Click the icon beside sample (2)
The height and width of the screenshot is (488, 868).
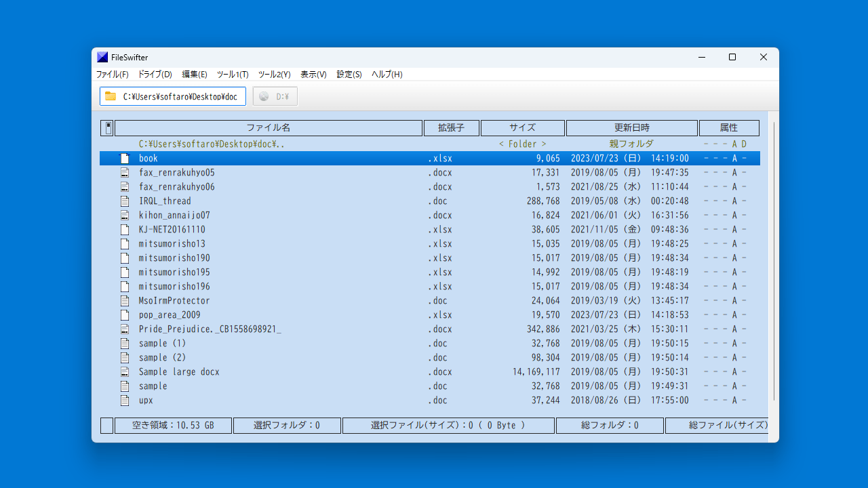click(x=124, y=357)
